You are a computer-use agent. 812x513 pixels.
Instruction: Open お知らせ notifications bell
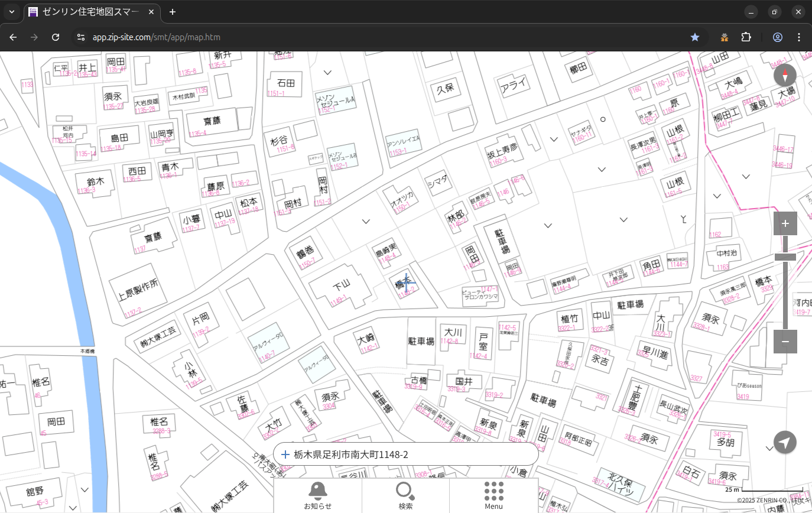click(x=317, y=495)
